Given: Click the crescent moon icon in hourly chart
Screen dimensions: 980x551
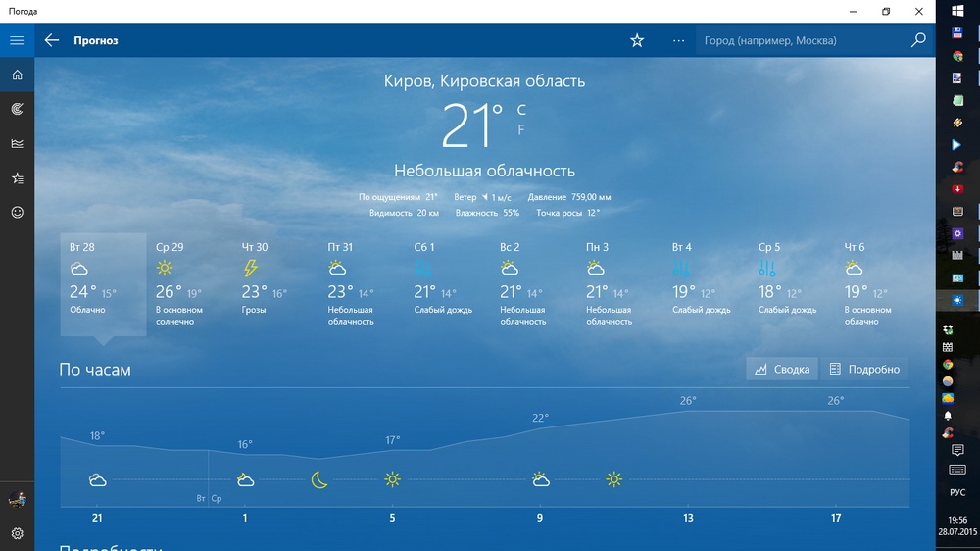Looking at the screenshot, I should click(x=318, y=479).
